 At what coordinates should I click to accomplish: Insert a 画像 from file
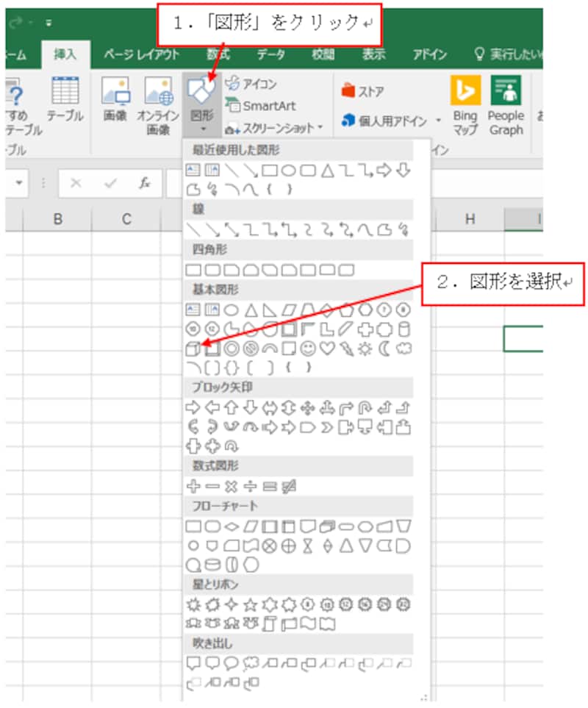(x=115, y=105)
